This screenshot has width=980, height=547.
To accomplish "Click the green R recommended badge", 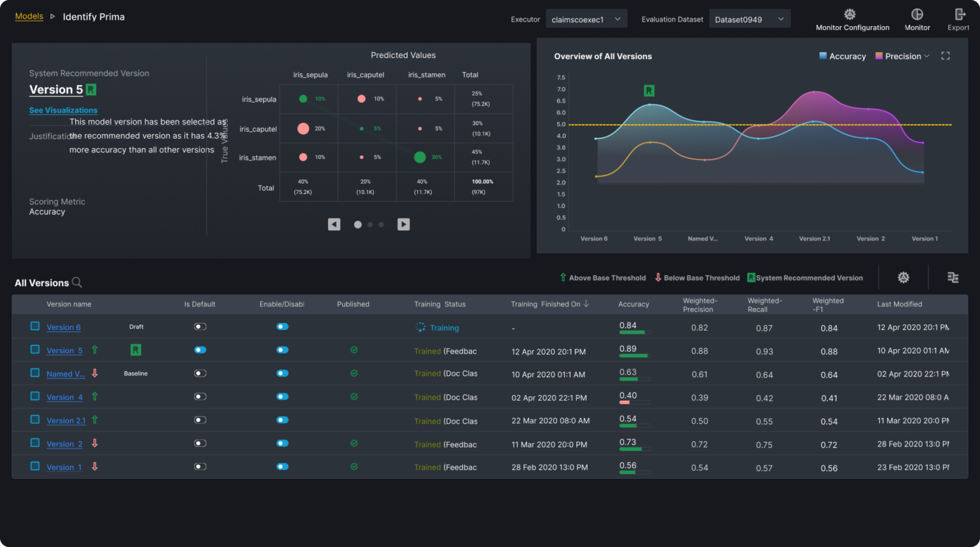I will [x=90, y=89].
